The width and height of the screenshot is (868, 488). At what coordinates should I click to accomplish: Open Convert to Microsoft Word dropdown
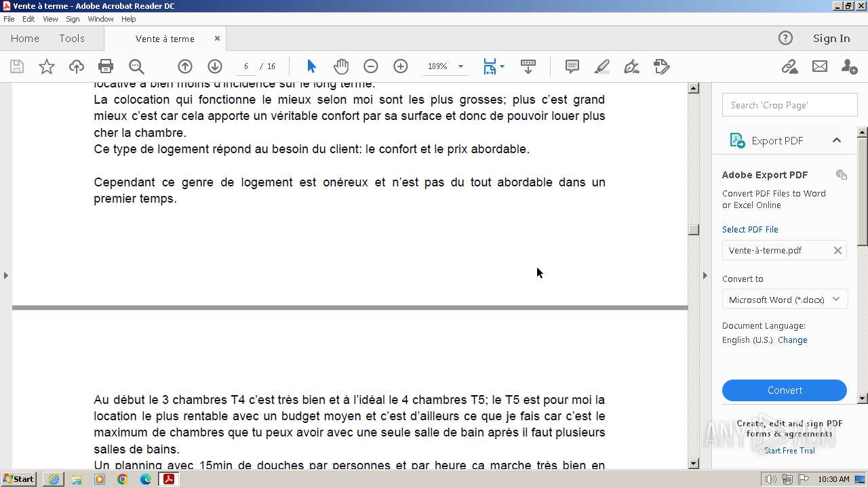pos(785,300)
